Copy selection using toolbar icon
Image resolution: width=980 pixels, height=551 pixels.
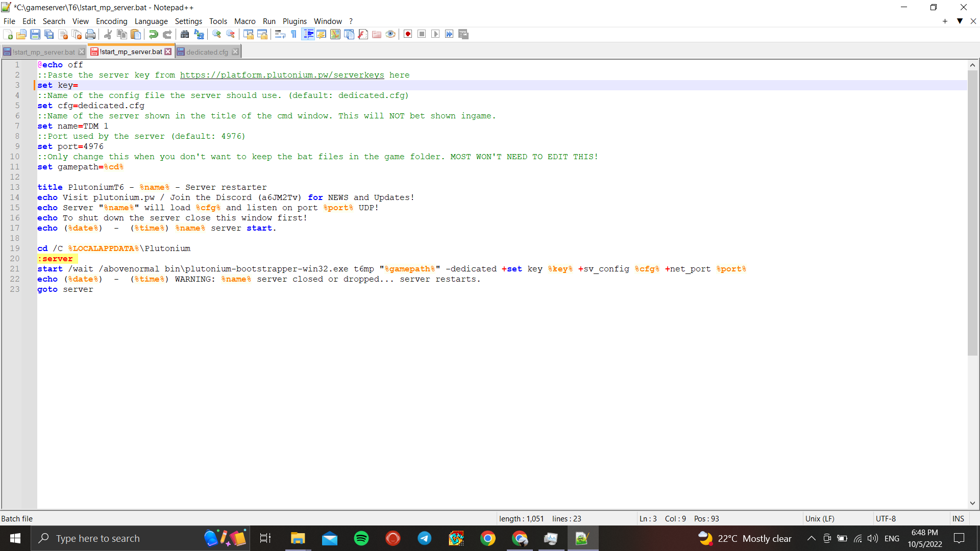coord(121,34)
